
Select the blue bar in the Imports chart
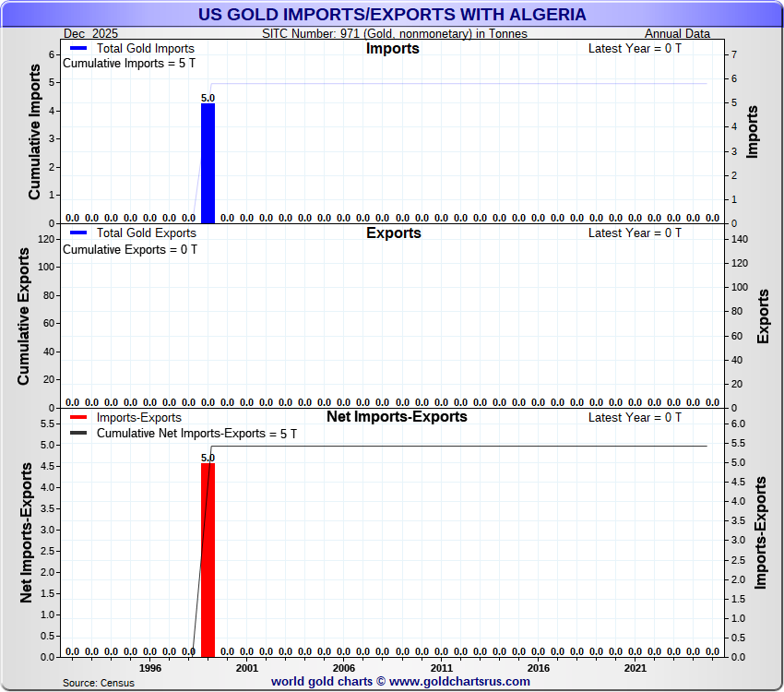[208, 163]
